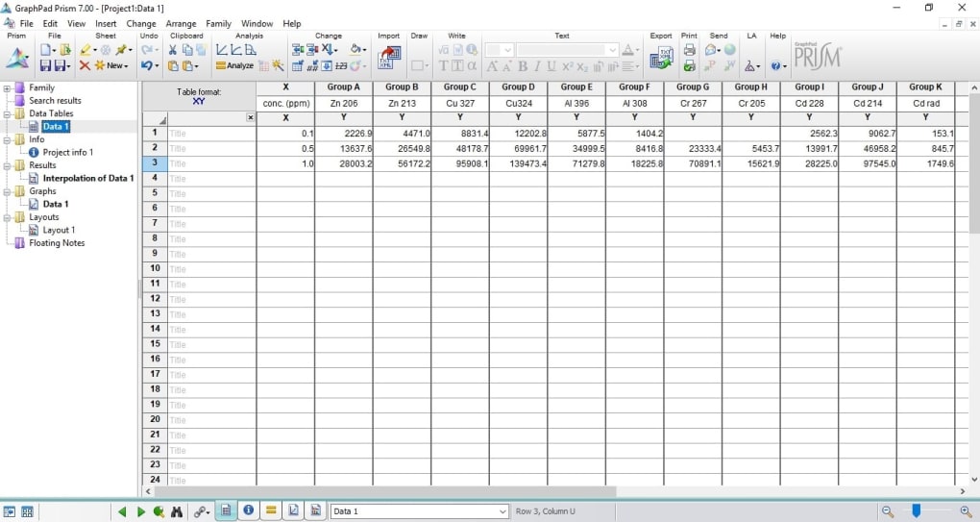Click the globe Send icon
The width and height of the screenshot is (980, 522).
pyautogui.click(x=729, y=49)
